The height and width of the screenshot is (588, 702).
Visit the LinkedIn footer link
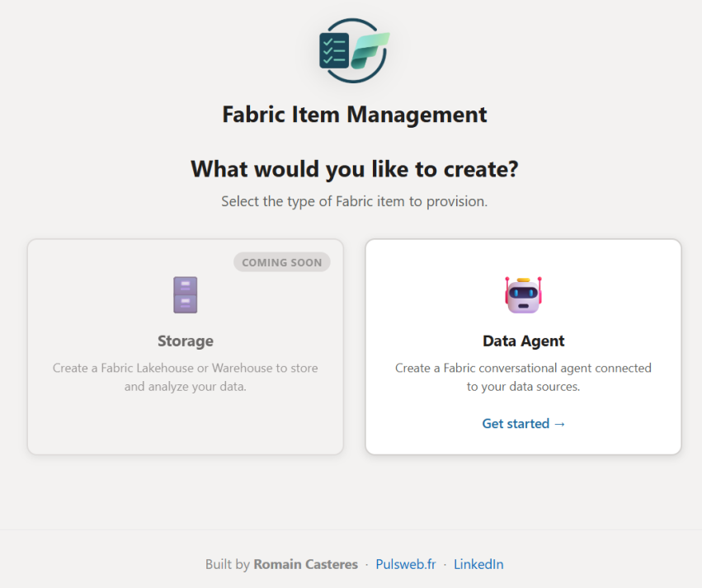pyautogui.click(x=478, y=564)
